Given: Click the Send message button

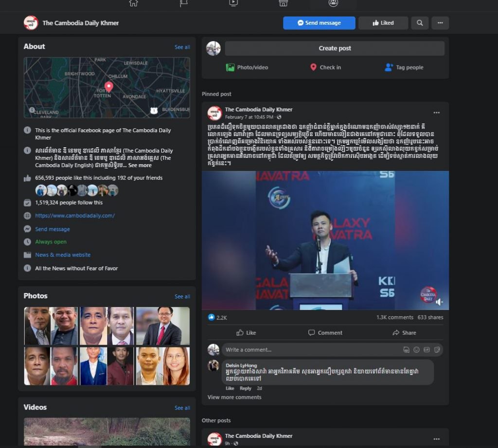Looking at the screenshot, I should [x=319, y=23].
